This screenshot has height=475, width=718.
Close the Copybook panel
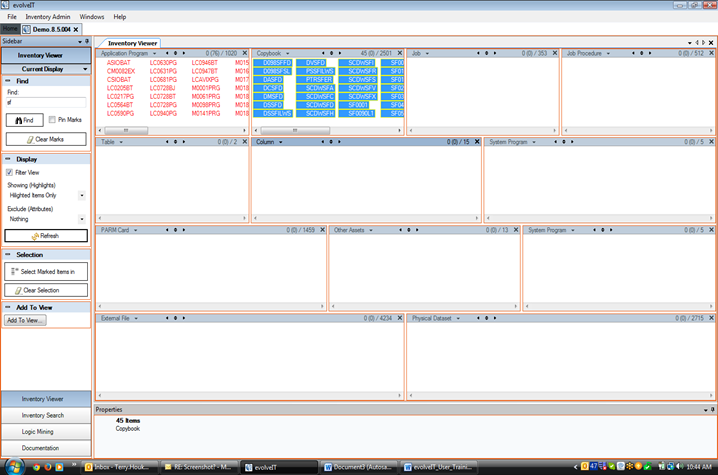(x=400, y=53)
